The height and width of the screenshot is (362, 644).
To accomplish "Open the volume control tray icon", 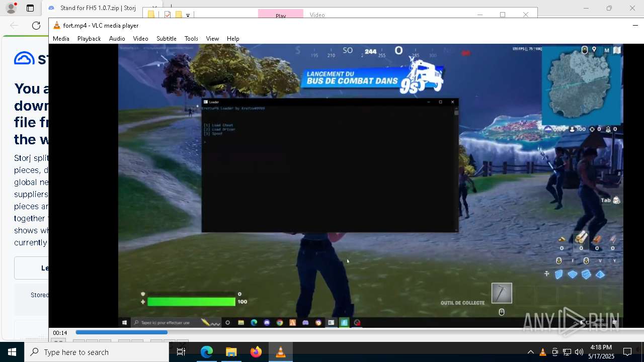I will pyautogui.click(x=579, y=352).
